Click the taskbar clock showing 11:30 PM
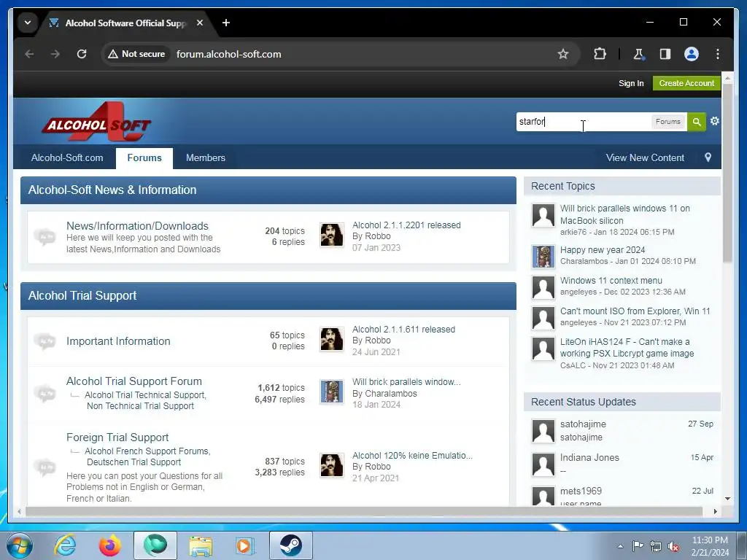This screenshot has width=747, height=560. pos(710,546)
